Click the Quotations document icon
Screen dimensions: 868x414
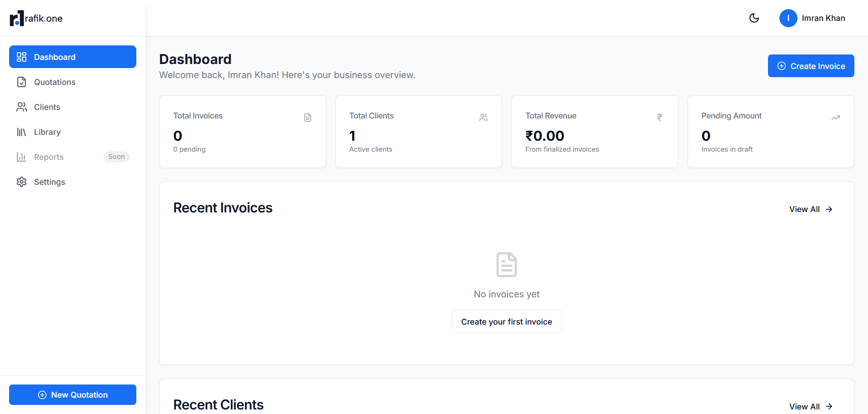[21, 82]
